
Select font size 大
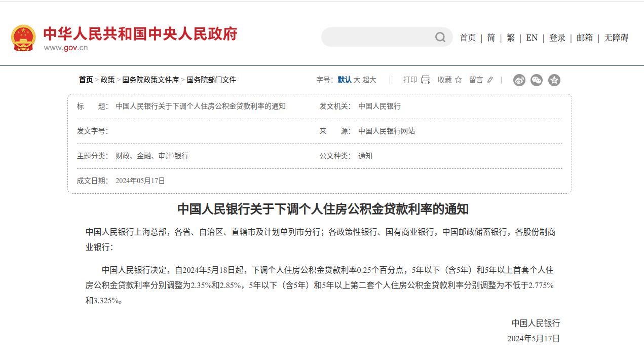pos(357,80)
